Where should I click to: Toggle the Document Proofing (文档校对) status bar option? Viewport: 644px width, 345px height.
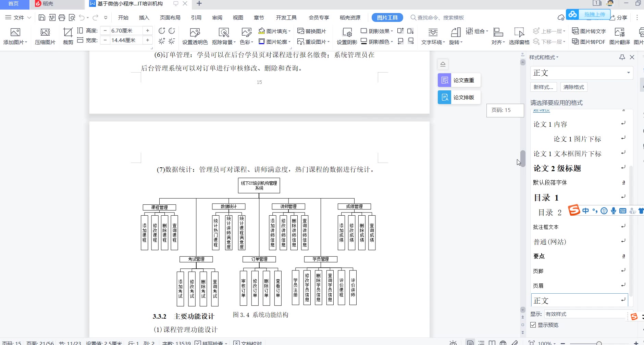click(236, 343)
